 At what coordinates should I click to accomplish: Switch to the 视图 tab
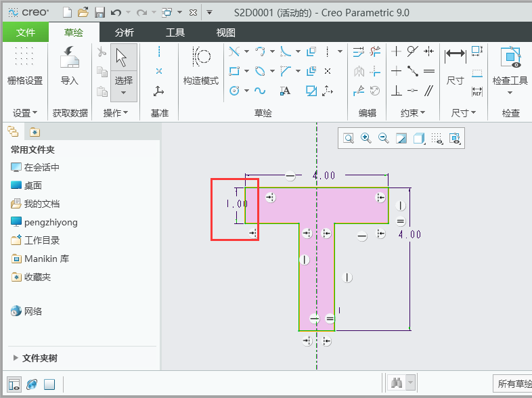tap(225, 32)
